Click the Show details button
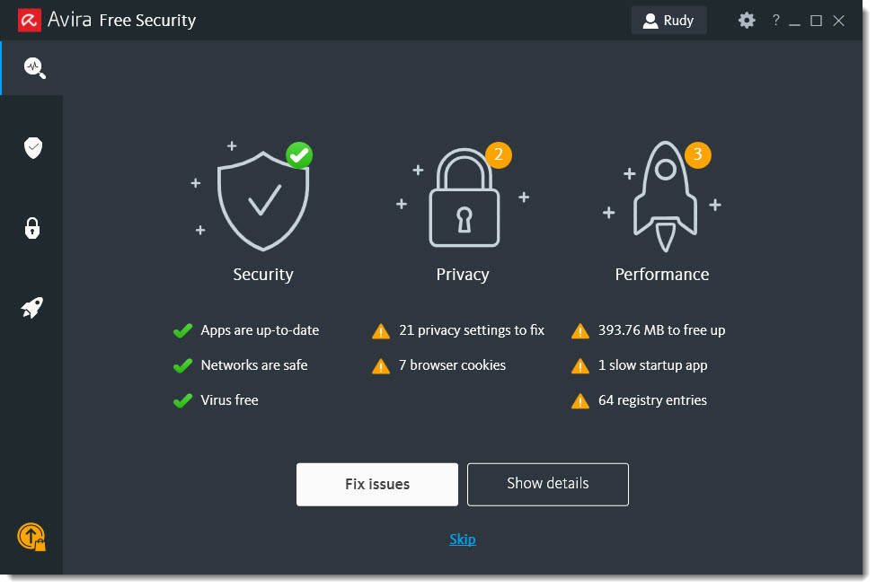The image size is (876, 588). pos(547,484)
